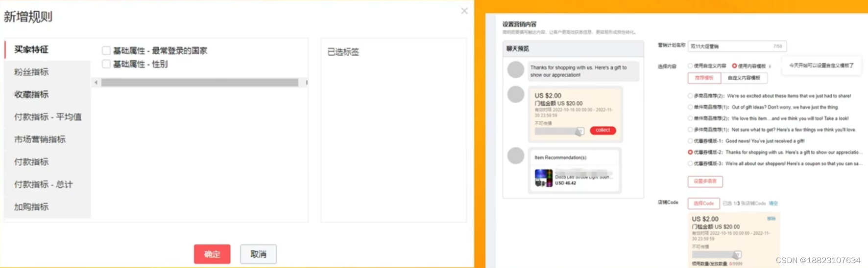Click the 取消 button
868x268 pixels.
tap(258, 254)
